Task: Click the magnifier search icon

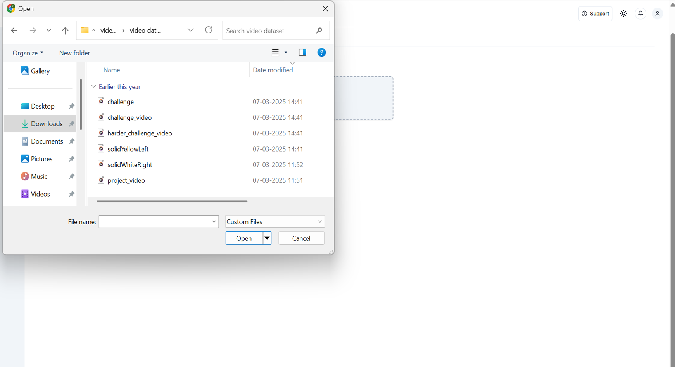Action: click(x=319, y=31)
